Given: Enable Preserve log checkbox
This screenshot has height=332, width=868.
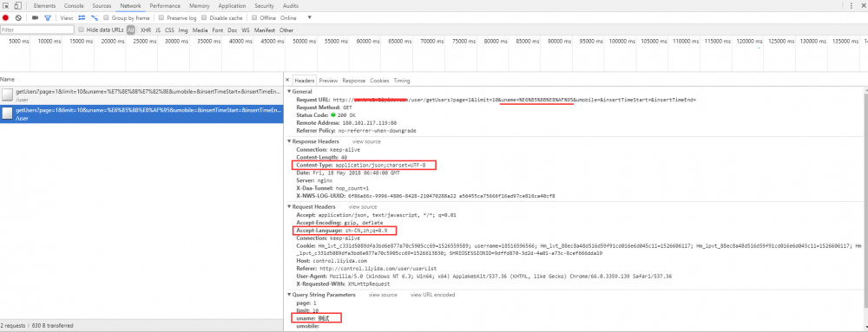Looking at the screenshot, I should pyautogui.click(x=161, y=17).
